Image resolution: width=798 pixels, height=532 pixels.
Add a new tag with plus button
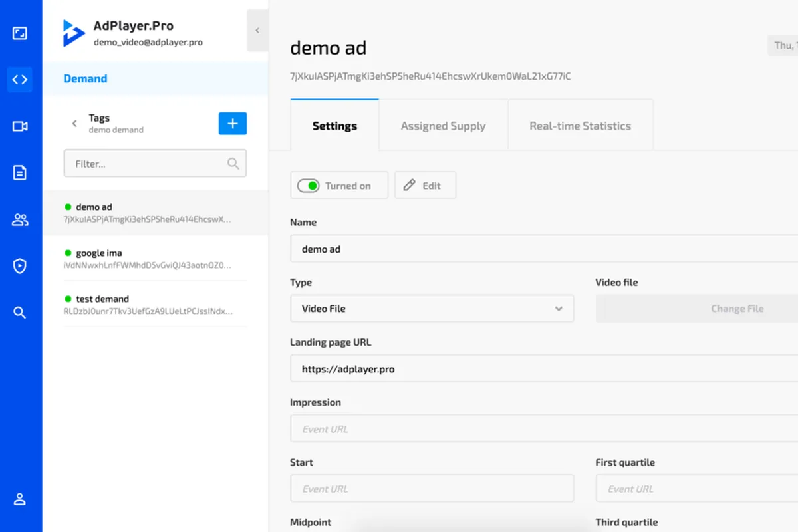pyautogui.click(x=233, y=124)
